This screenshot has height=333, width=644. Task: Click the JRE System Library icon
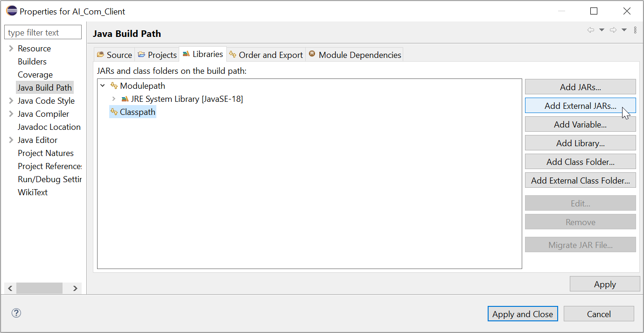point(125,99)
